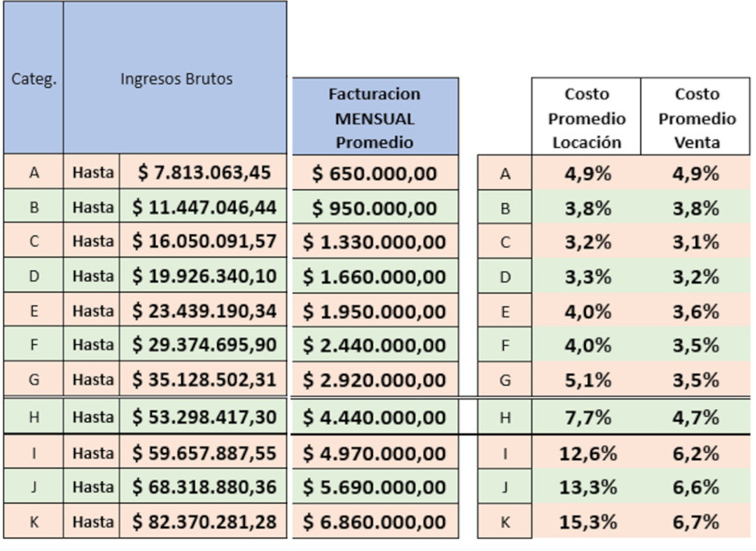Click the Facturacion MENSUAL Promedio header
This screenshot has width=756, height=551.
[375, 118]
